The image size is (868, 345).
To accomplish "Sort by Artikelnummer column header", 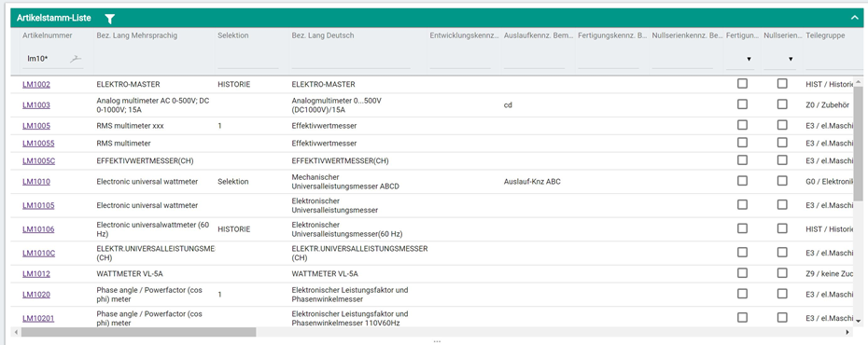I will pos(47,35).
